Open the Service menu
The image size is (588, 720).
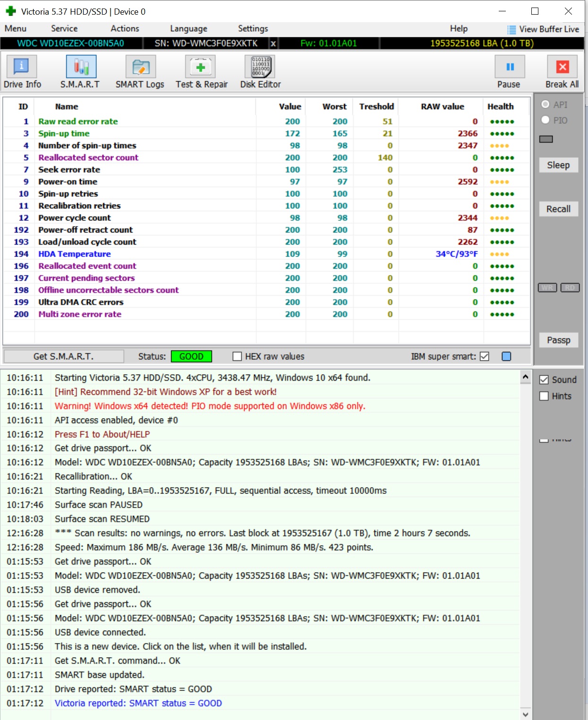64,28
